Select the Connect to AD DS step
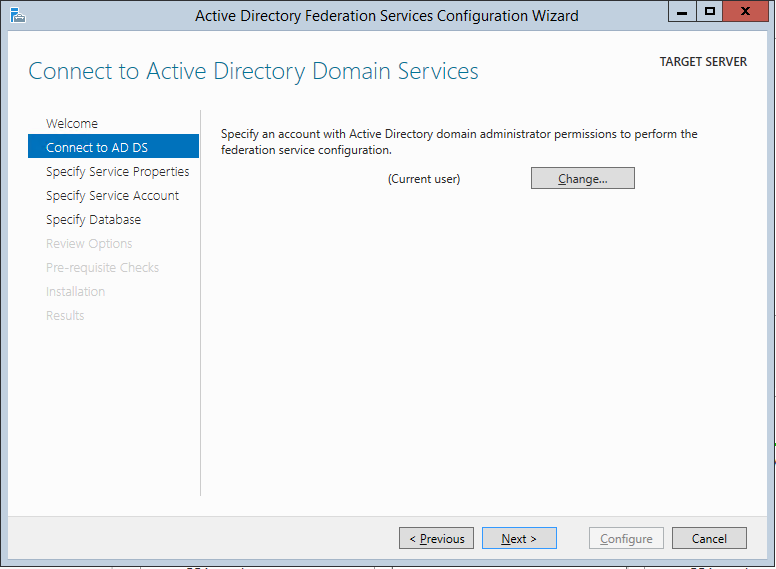Viewport: 776px width, 569px height. (x=97, y=148)
